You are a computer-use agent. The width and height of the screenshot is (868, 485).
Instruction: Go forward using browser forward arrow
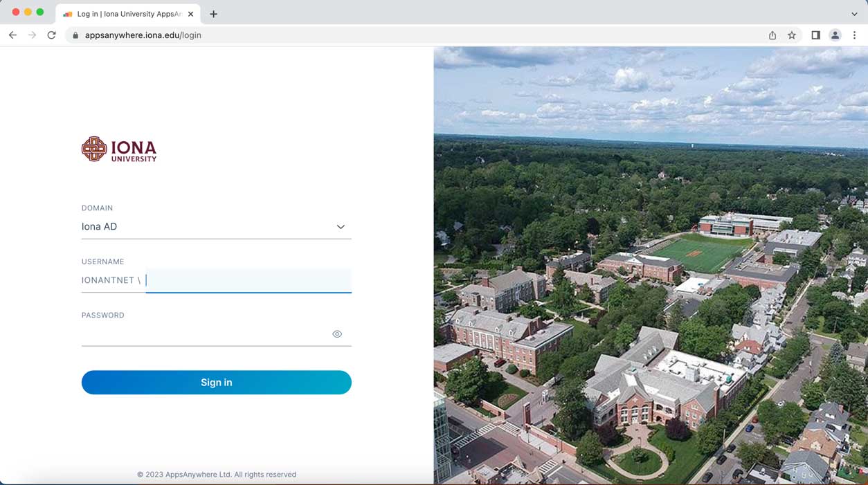pos(32,35)
